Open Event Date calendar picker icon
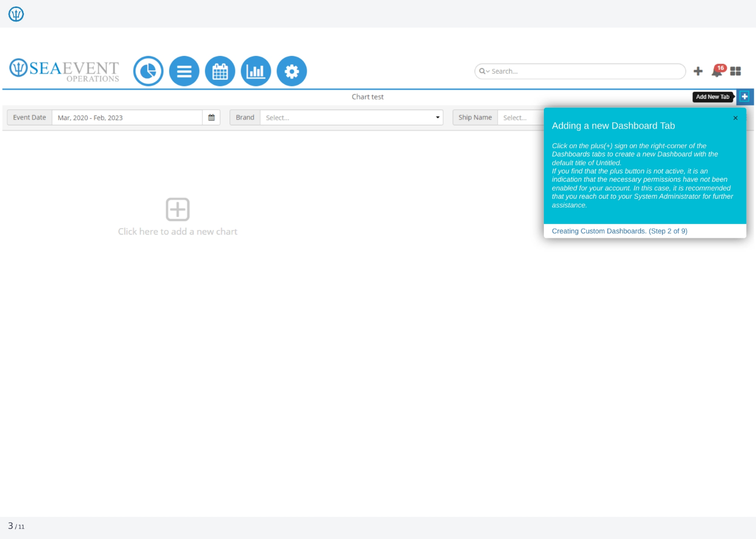 (x=212, y=118)
